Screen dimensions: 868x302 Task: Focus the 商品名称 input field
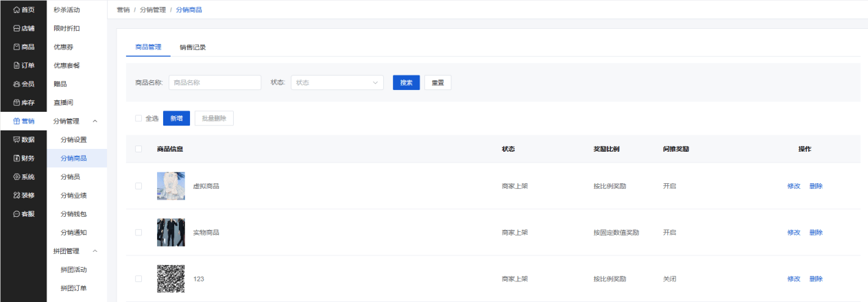point(215,82)
